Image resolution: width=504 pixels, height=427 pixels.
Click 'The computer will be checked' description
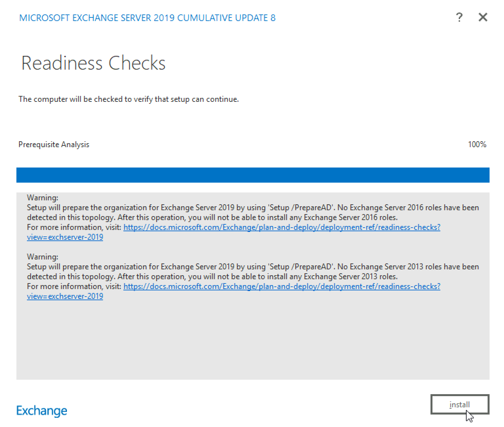coord(129,99)
